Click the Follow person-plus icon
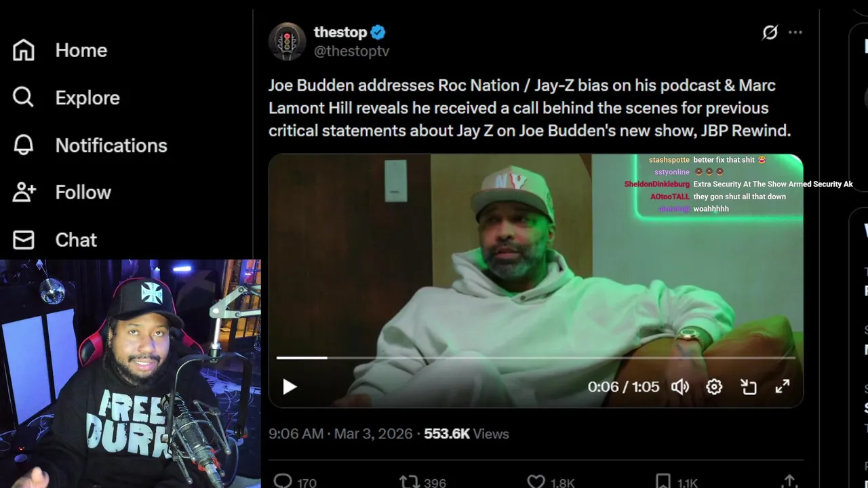This screenshot has height=488, width=868. click(x=24, y=192)
